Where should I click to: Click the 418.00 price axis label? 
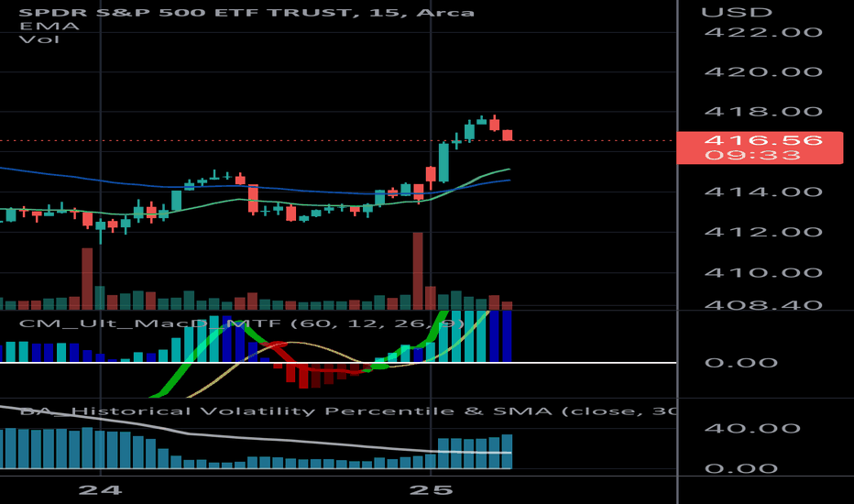coord(763,112)
